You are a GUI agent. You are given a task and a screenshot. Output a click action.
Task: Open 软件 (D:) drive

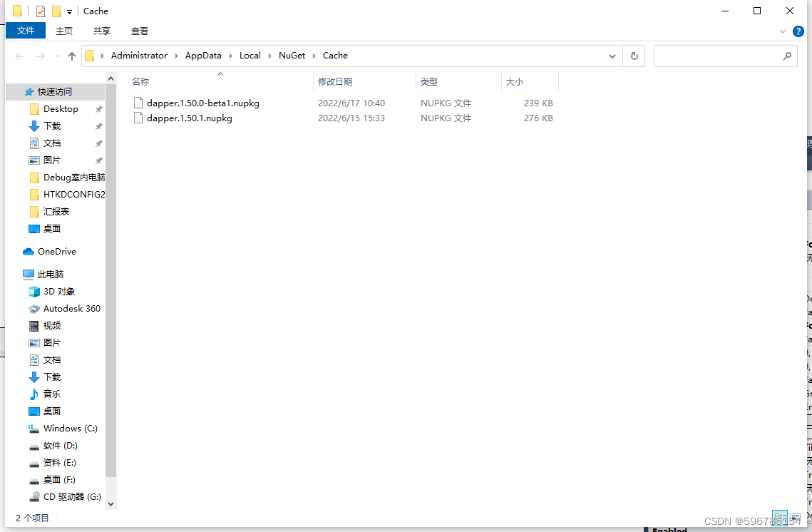[x=60, y=446]
